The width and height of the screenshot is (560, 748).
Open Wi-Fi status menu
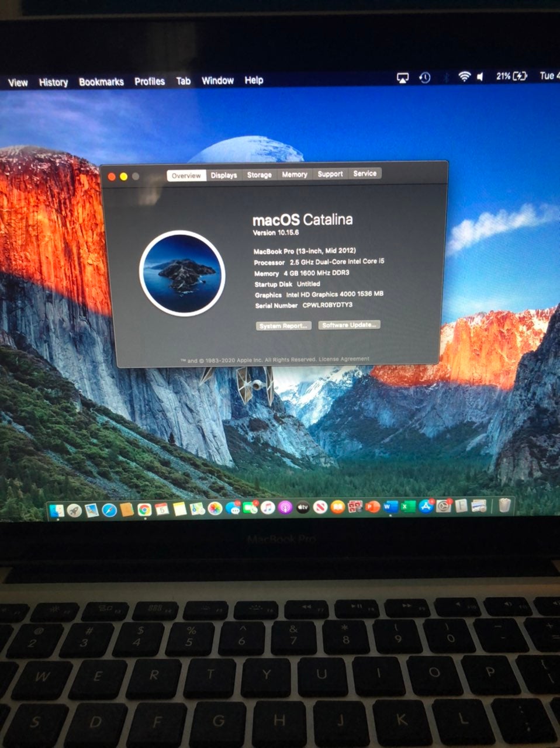(465, 77)
